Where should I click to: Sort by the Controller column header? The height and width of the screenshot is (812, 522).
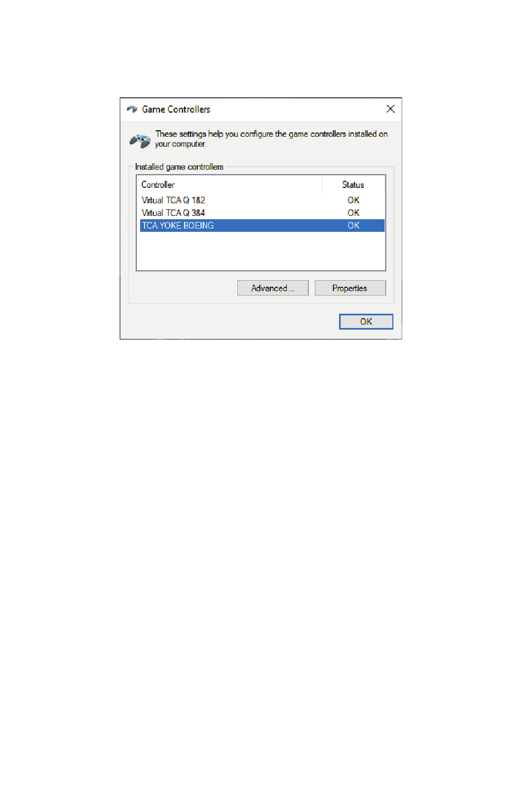coord(231,185)
